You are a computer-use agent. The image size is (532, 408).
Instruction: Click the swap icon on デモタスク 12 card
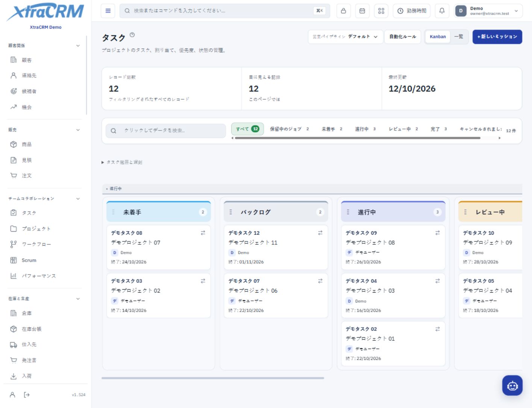(x=320, y=233)
